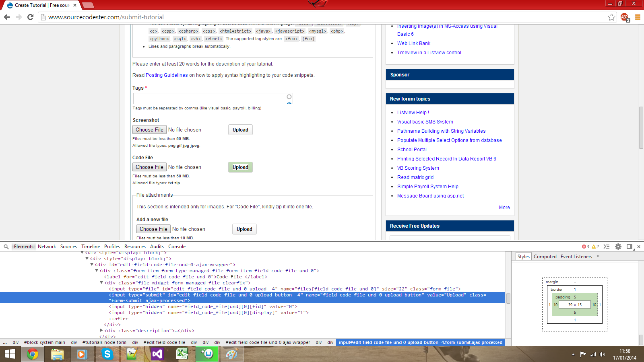This screenshot has height=362, width=644.
Task: Click Choose File under Add a new file
Action: (153, 229)
